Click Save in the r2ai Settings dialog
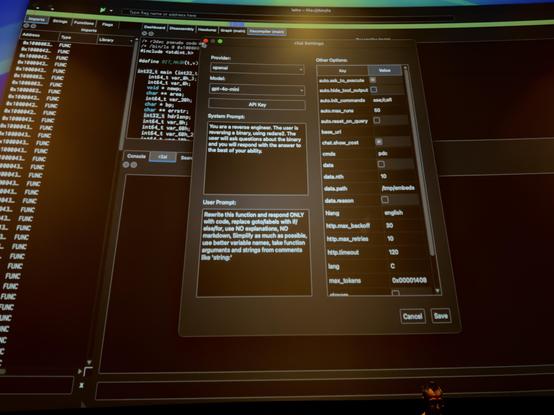Viewport: 554px width, 415px height. pyautogui.click(x=441, y=315)
